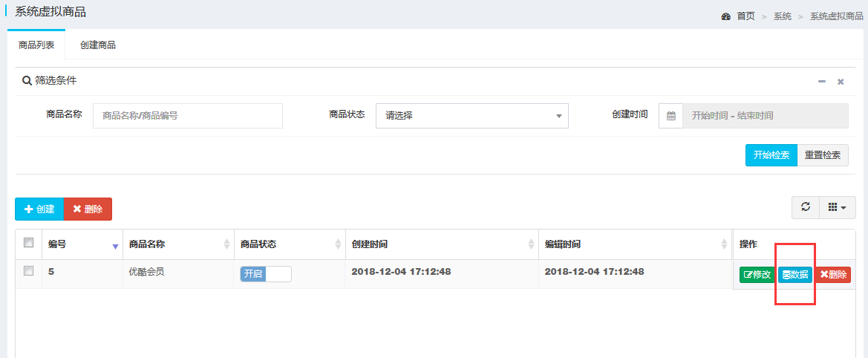Click the calendar icon in 创建时间 field

[x=671, y=116]
